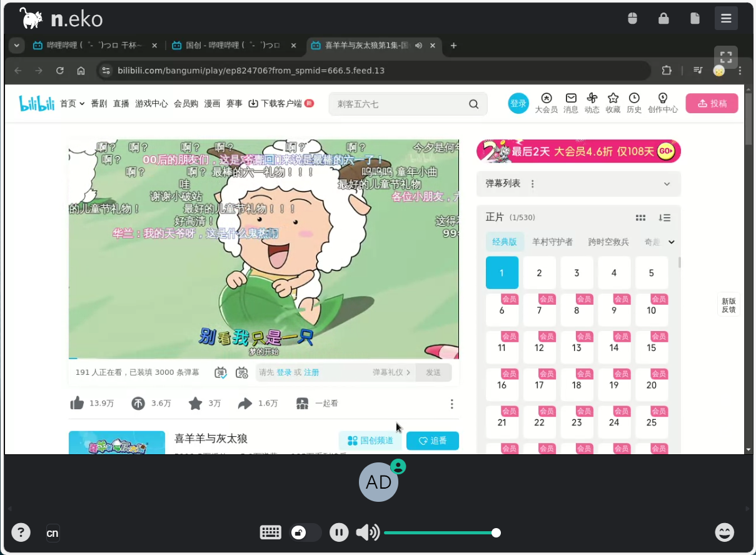Expand the 首页 dropdown menu
Image resolution: width=756 pixels, height=555 pixels.
pyautogui.click(x=72, y=104)
